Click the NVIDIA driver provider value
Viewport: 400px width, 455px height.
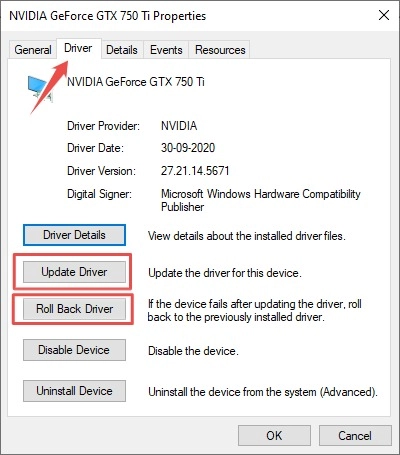click(179, 126)
